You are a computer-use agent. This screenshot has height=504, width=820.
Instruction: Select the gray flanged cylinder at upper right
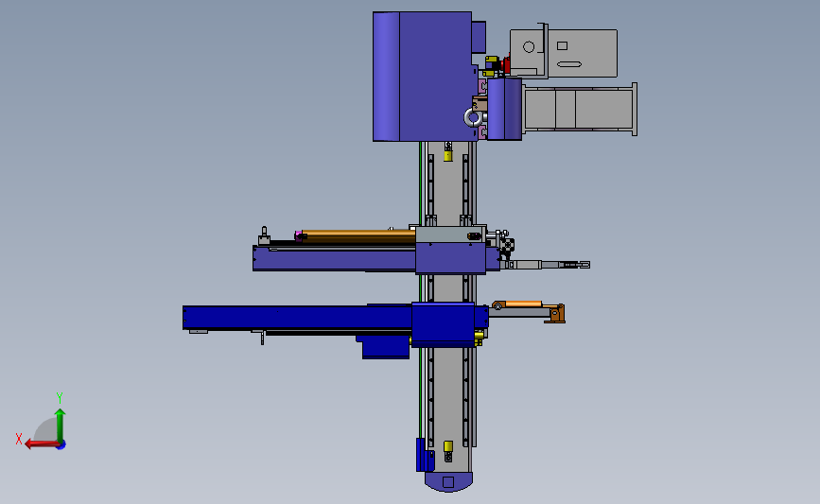click(580, 110)
